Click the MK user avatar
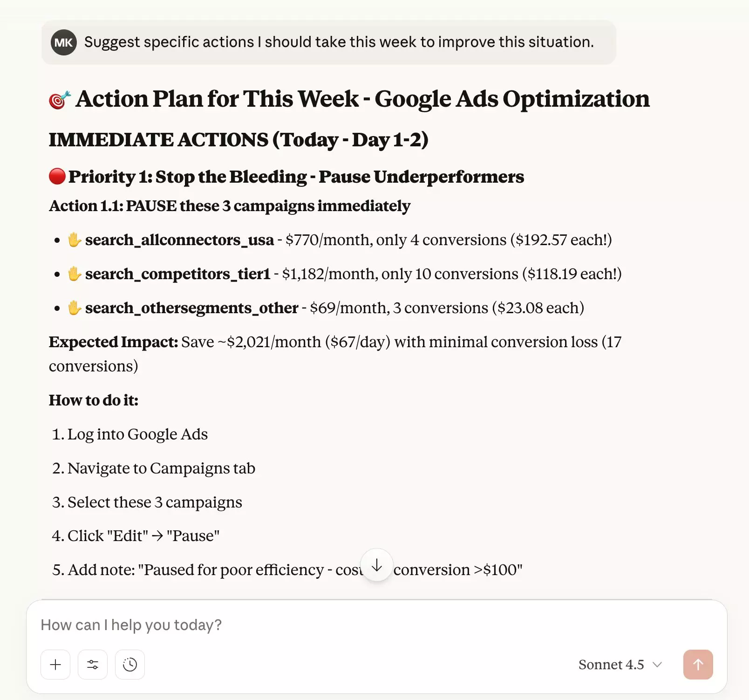 coord(63,42)
